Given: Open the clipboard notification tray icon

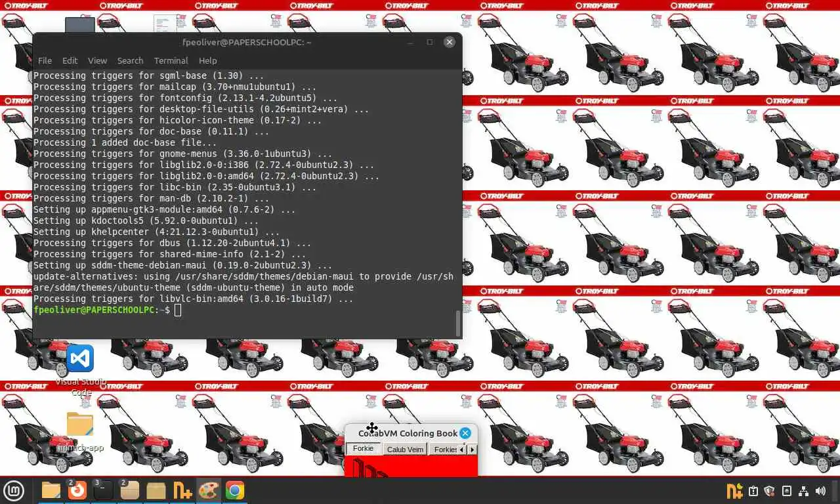Looking at the screenshot, I should [x=753, y=490].
